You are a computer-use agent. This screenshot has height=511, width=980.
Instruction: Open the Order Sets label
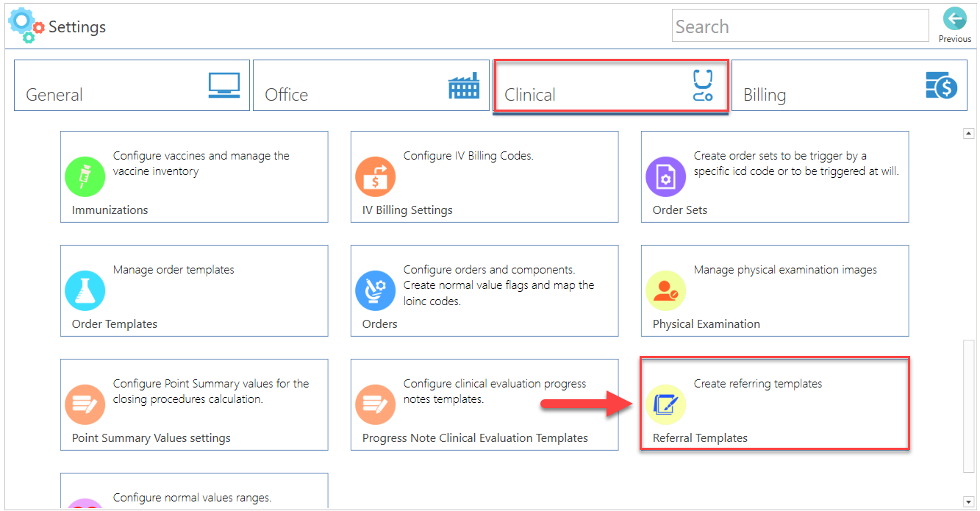click(680, 210)
